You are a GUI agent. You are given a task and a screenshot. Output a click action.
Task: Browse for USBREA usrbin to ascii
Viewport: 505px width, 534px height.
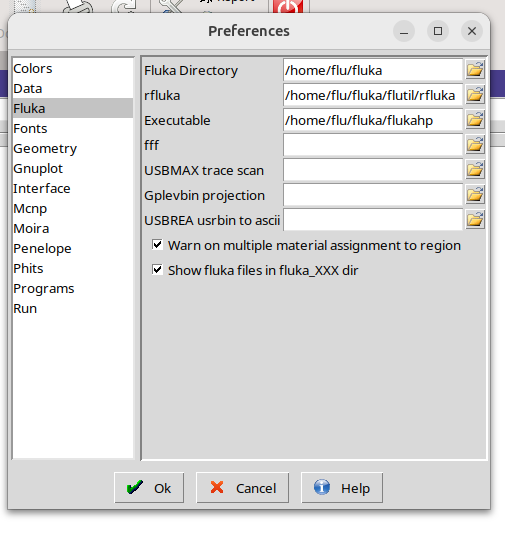475,220
